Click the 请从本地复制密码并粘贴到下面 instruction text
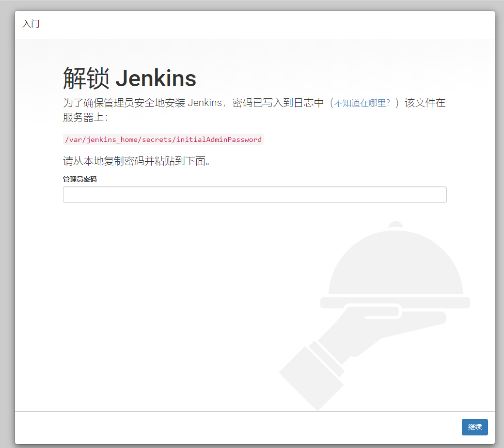This screenshot has height=448, width=504. 137,161
